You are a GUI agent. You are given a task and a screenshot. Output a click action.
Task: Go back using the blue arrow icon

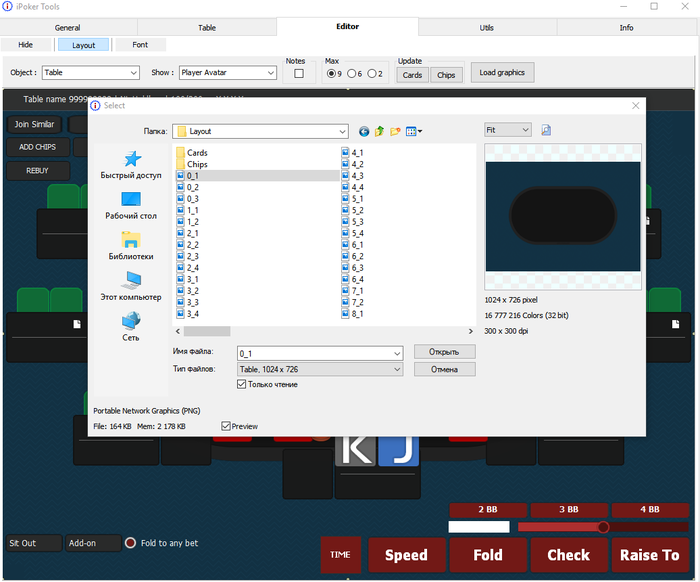[x=364, y=131]
